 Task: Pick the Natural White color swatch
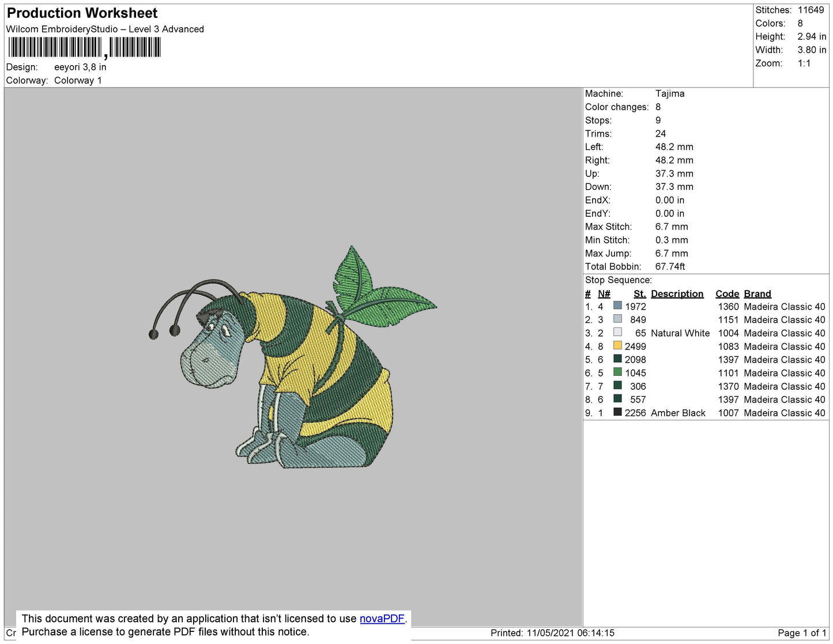click(x=617, y=333)
